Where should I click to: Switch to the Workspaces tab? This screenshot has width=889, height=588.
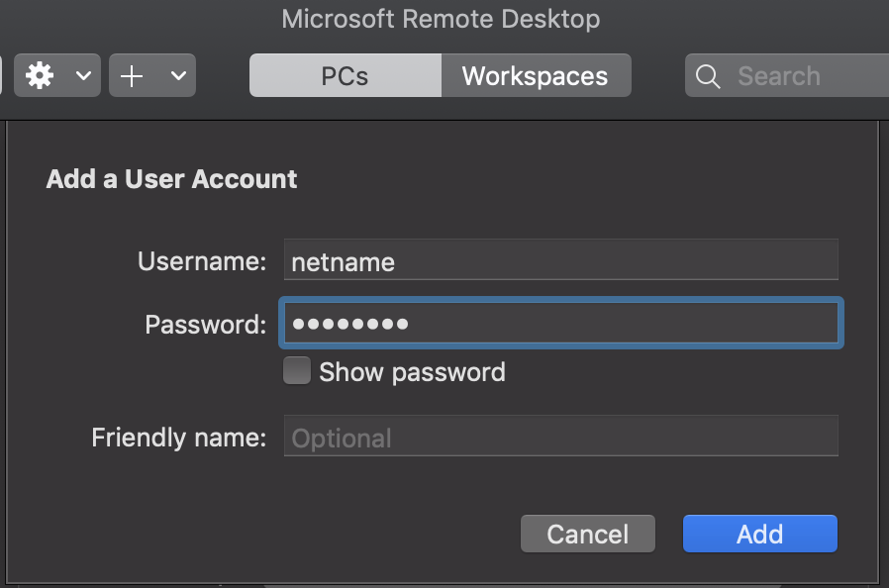pos(536,75)
